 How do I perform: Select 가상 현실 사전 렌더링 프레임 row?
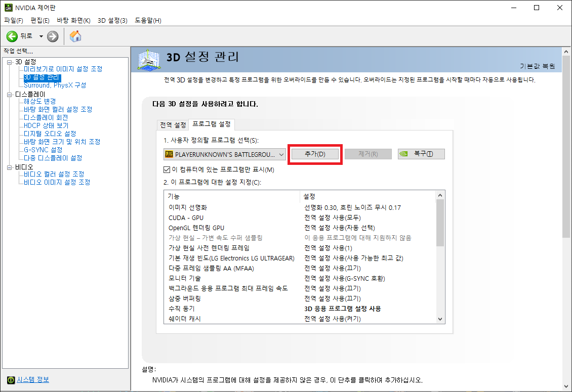pos(300,248)
